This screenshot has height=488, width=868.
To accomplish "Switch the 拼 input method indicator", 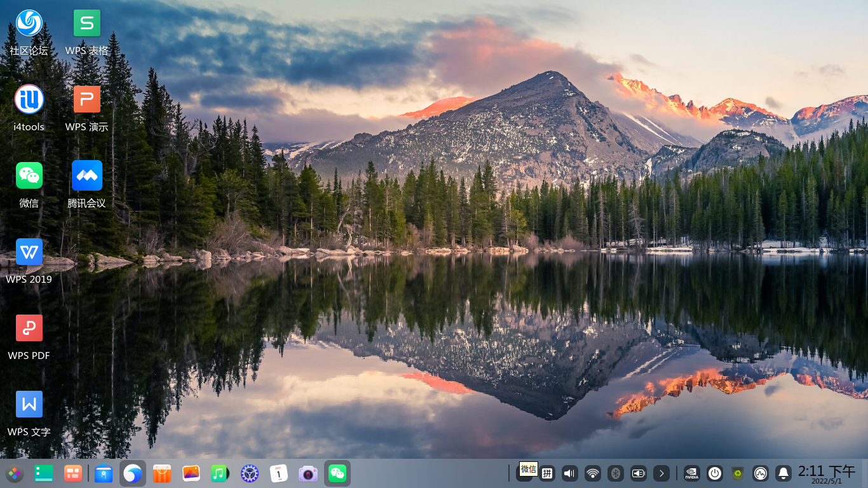I will [547, 473].
